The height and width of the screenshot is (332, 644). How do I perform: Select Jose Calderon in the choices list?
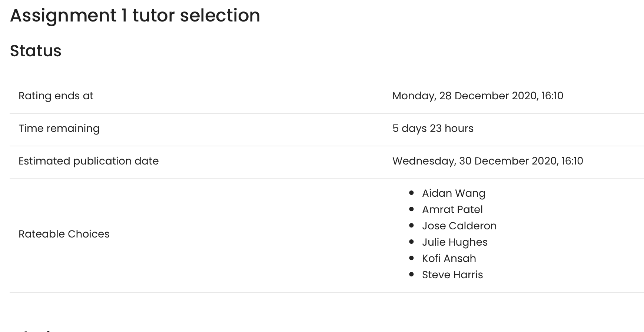[x=459, y=226]
